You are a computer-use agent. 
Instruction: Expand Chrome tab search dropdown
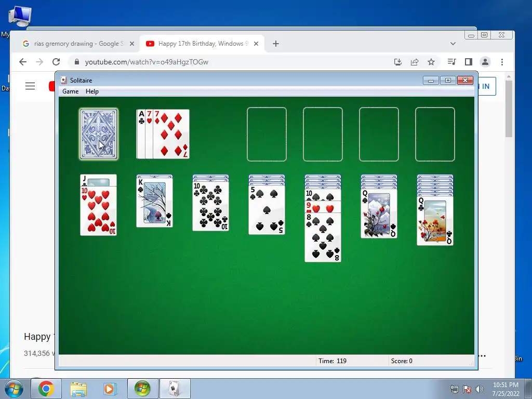(453, 44)
